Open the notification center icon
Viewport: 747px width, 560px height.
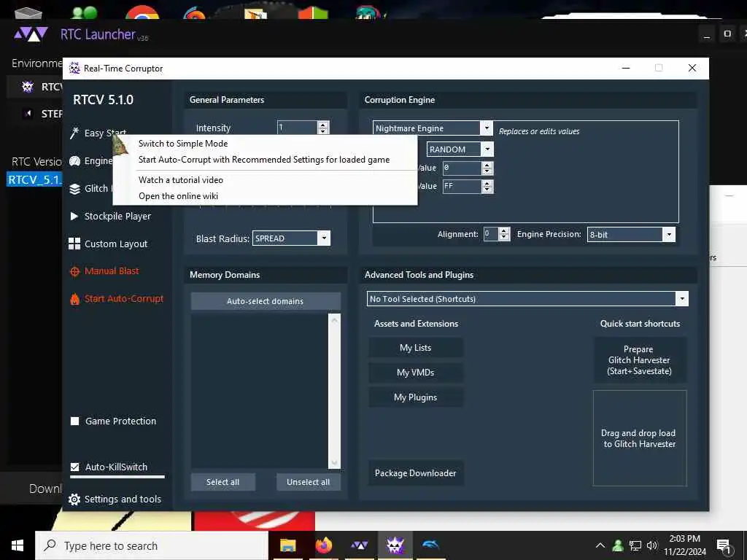point(724,546)
